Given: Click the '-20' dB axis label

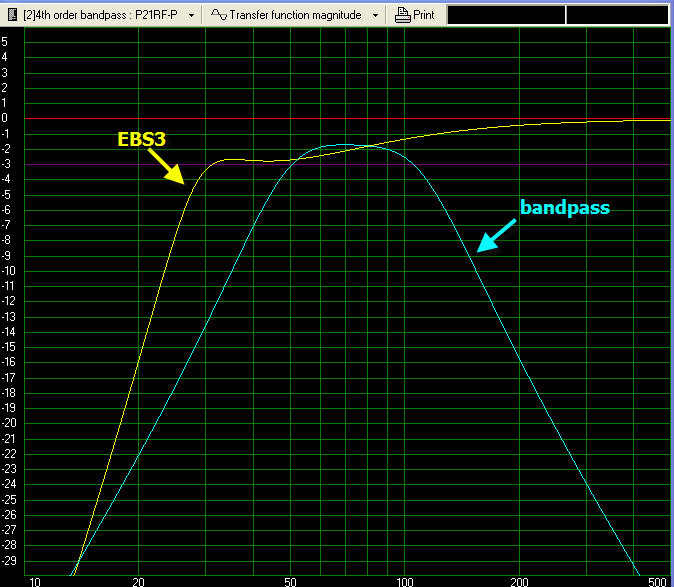Looking at the screenshot, I should click(x=9, y=423).
